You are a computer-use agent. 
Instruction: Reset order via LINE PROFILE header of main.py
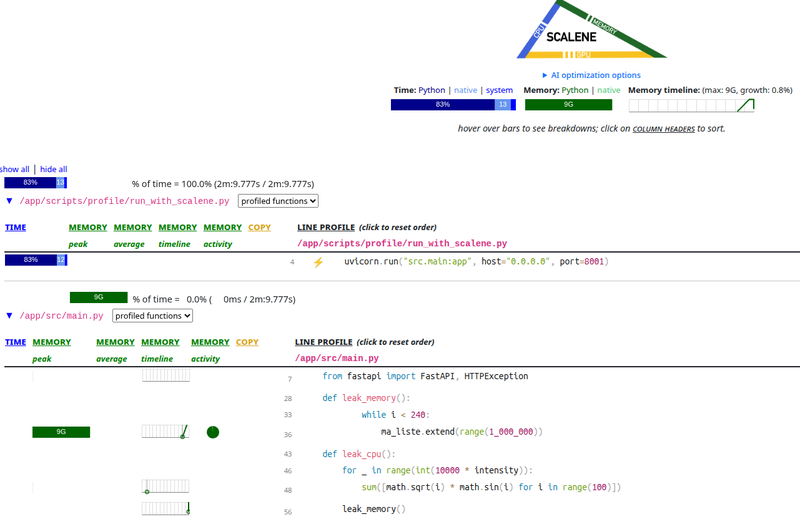323,342
